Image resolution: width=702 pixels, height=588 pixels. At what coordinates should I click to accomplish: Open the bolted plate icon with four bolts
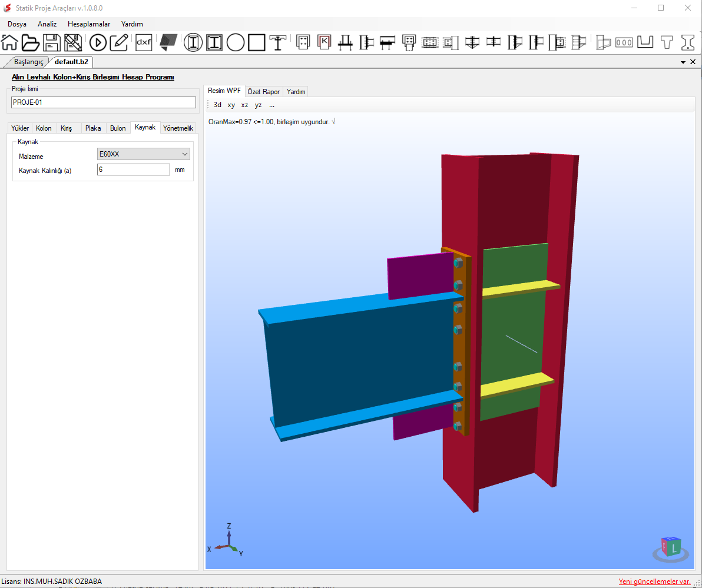[x=303, y=42]
